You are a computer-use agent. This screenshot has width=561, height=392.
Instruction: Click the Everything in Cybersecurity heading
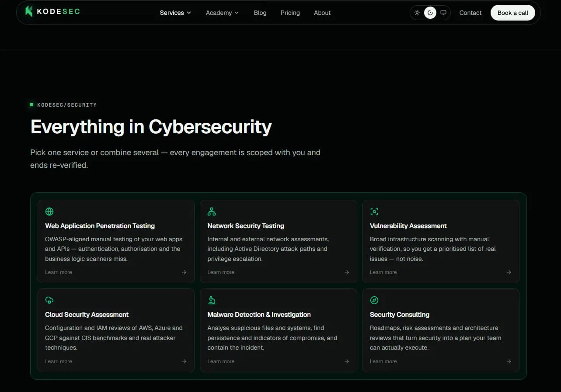151,127
